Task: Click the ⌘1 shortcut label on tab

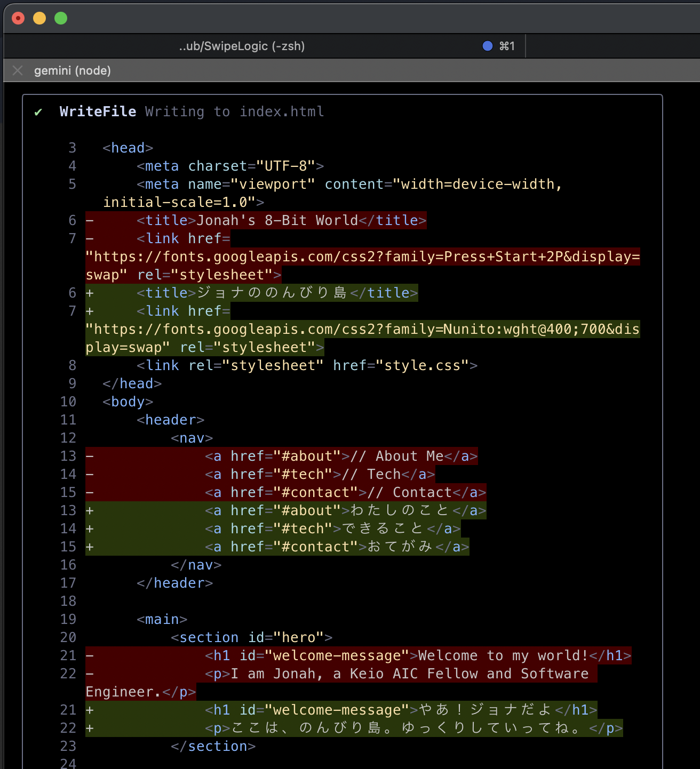Action: tap(507, 46)
